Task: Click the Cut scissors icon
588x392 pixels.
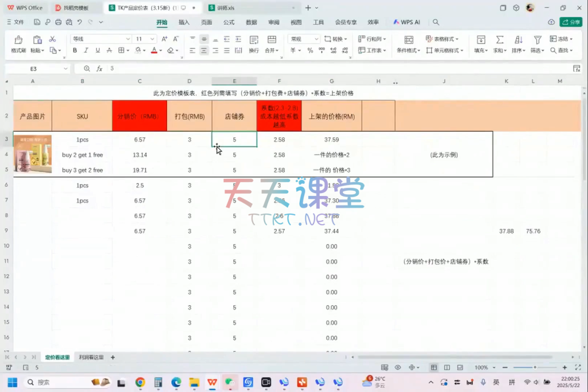Action: [x=52, y=39]
